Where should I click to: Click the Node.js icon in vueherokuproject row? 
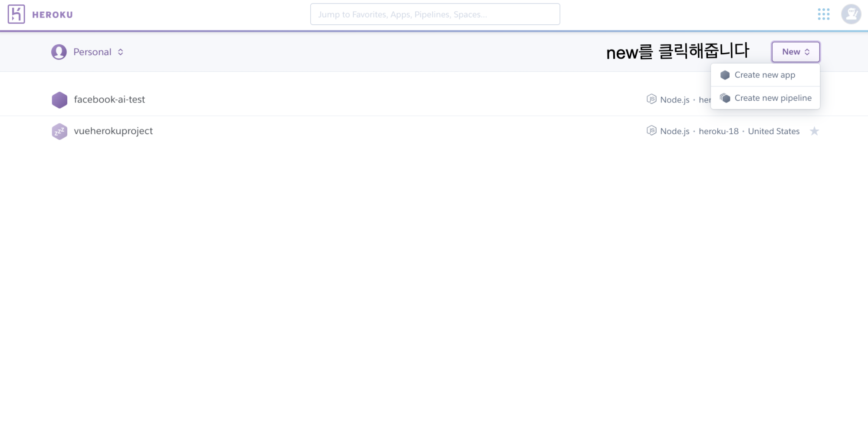coord(651,130)
